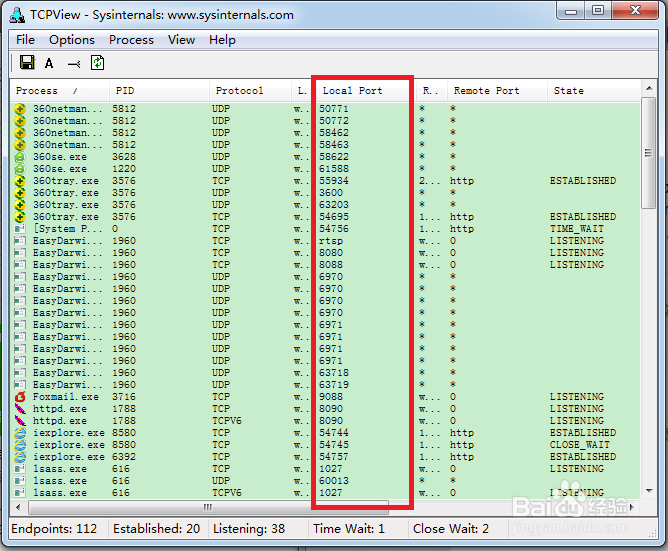The width and height of the screenshot is (668, 551).
Task: Select the 'R..' remote address column header
Action: 431,90
